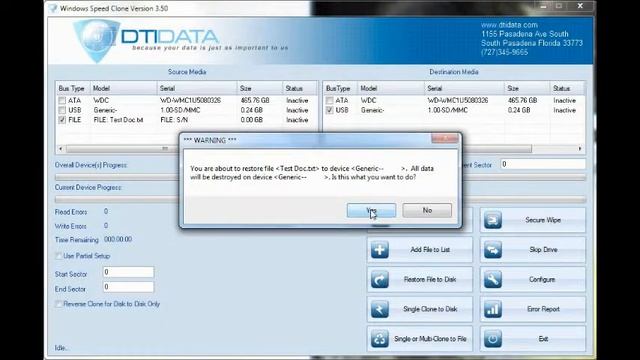Confirm the warning with Yes
This screenshot has height=360, width=640.
(x=371, y=211)
